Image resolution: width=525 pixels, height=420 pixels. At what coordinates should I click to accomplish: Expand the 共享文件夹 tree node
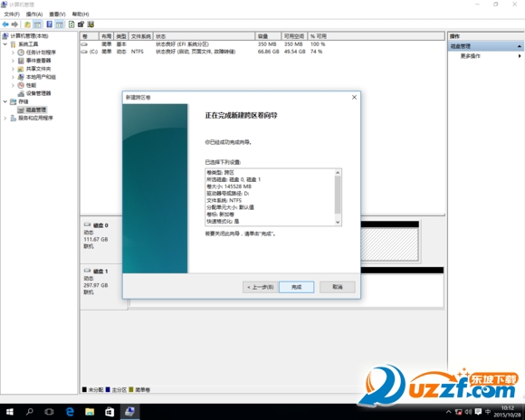pos(13,69)
